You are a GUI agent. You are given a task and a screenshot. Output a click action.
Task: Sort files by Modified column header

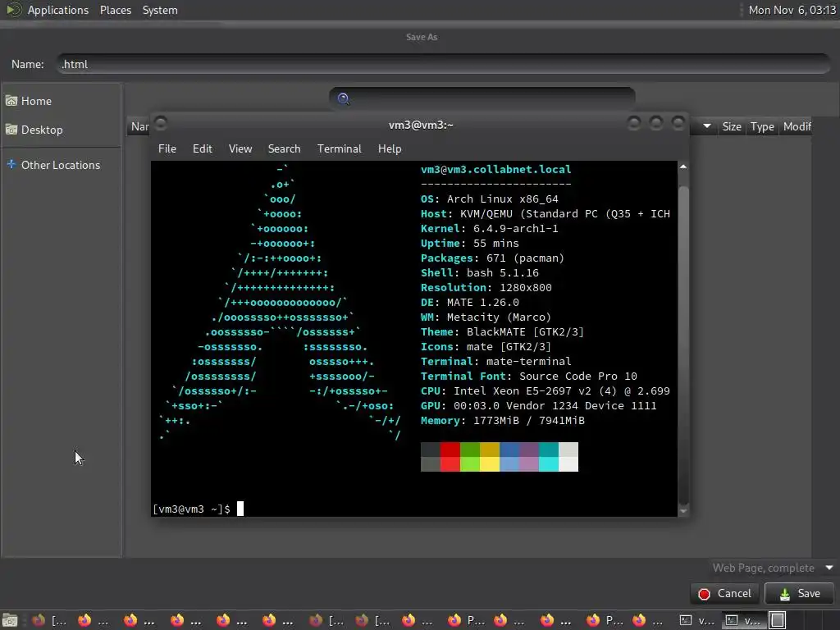coord(797,126)
